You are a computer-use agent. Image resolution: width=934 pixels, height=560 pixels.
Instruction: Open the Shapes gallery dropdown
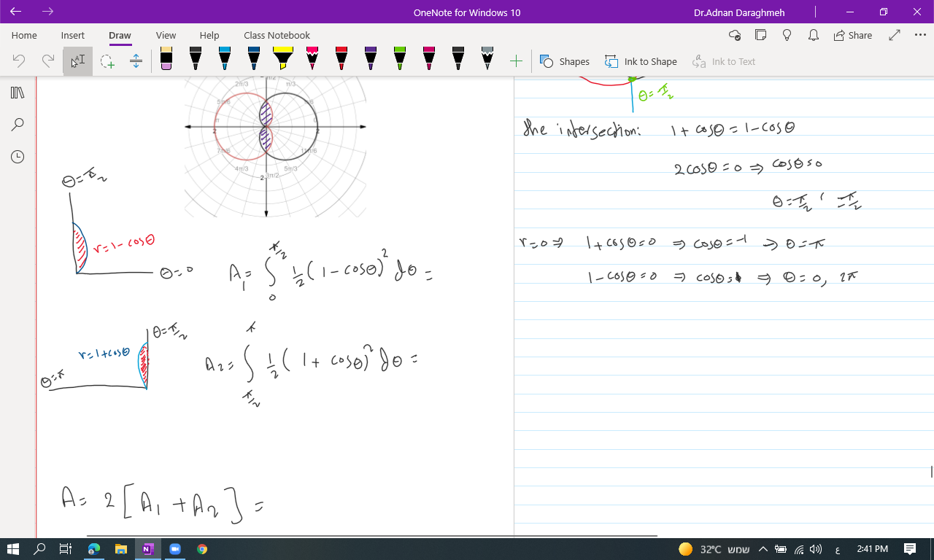point(565,61)
